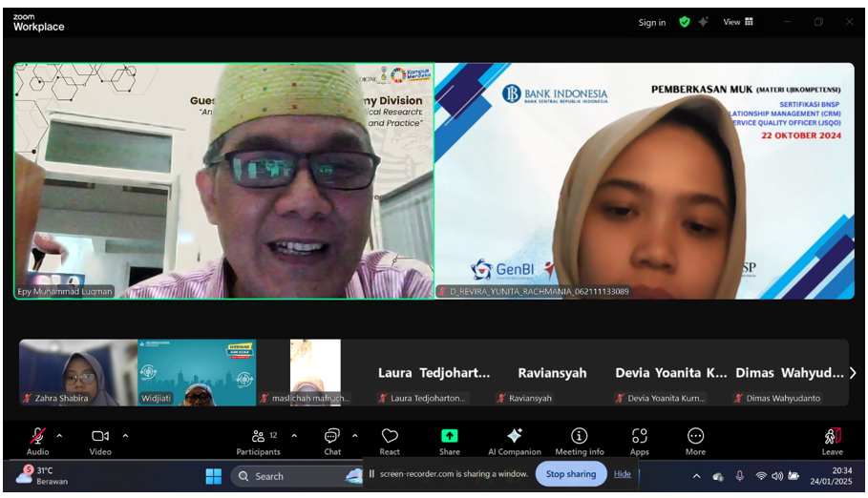This screenshot has width=868, height=498.
Task: Open weather widget showing 31°C
Action: click(x=41, y=476)
